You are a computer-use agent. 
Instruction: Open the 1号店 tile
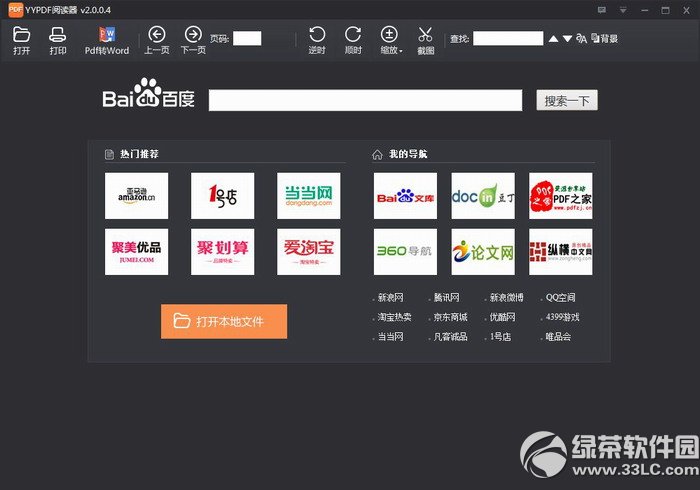point(223,196)
